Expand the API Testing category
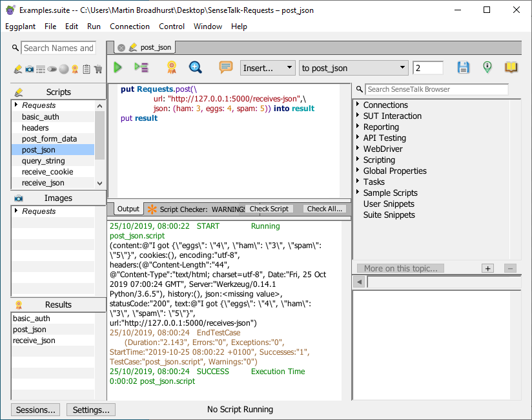532x420 pixels. pyautogui.click(x=358, y=137)
